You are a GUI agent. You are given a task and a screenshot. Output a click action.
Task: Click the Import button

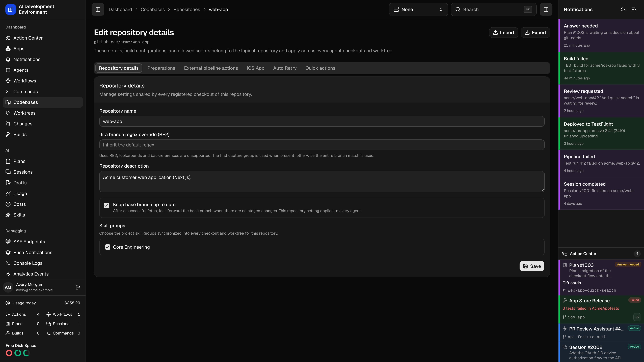coord(503,33)
